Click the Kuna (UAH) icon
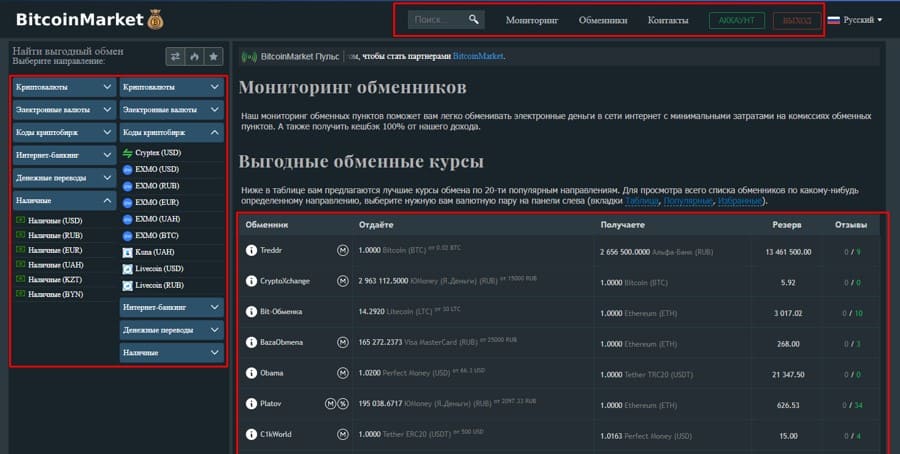 click(127, 252)
